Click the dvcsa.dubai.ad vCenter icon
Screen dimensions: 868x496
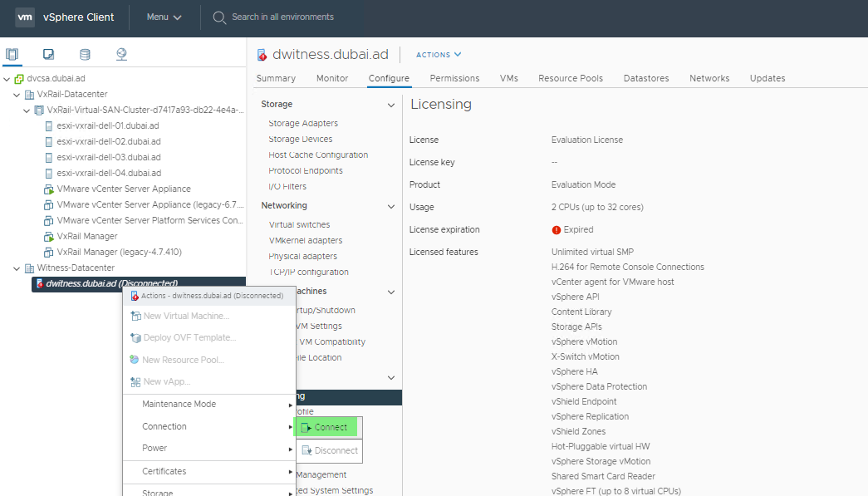point(19,79)
